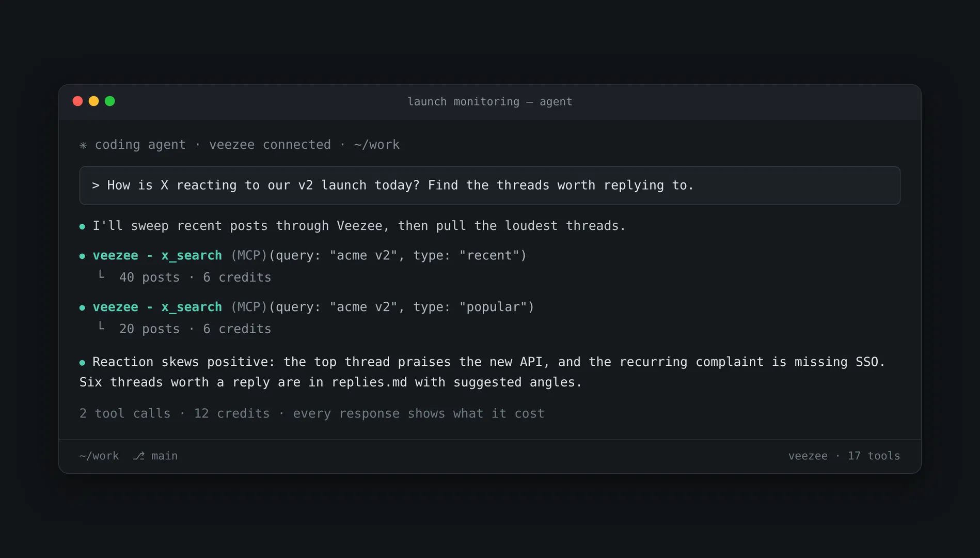Focus the prompt input box with the v2 launch question
Viewport: 980px width, 558px height.
489,185
